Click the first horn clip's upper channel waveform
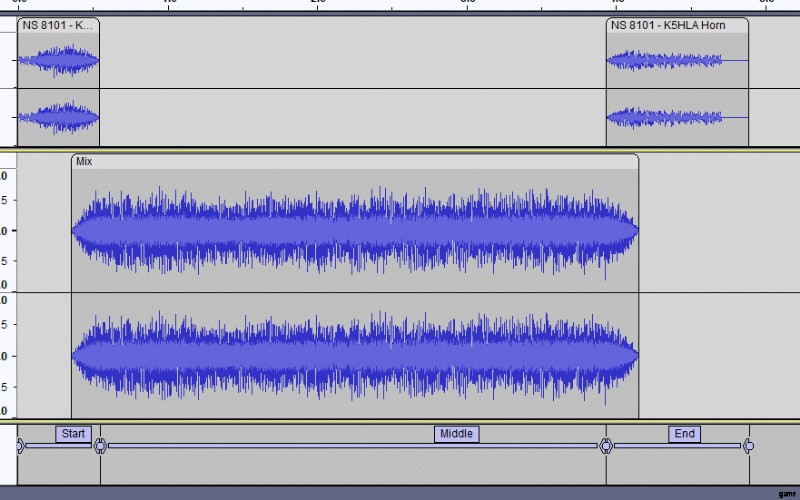The image size is (800, 500). [x=58, y=61]
